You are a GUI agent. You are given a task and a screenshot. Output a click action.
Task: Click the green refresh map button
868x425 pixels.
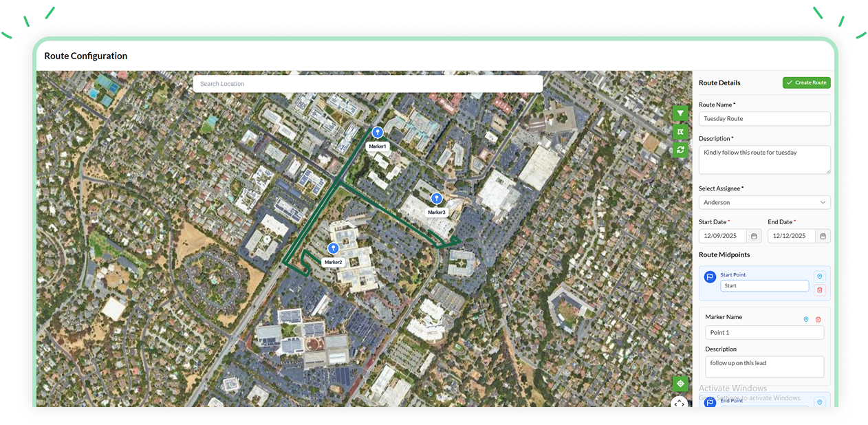click(x=680, y=149)
